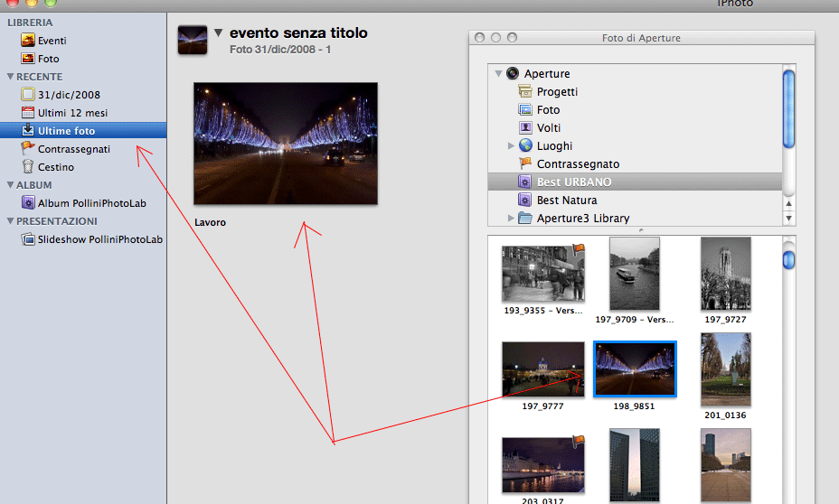Click the 31/dic/2008 event icon in the sidebar

28,95
